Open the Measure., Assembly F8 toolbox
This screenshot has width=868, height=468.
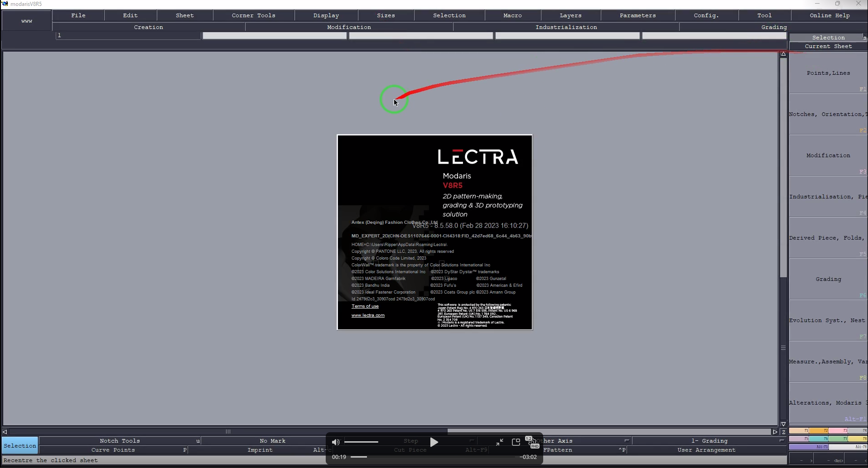coord(828,362)
